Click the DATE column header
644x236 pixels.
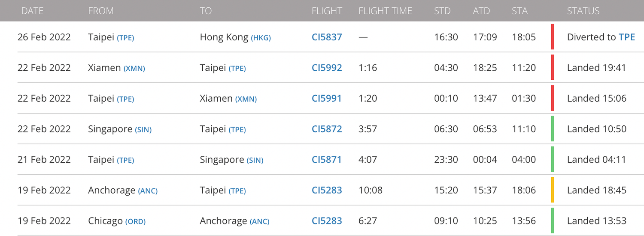pos(32,11)
